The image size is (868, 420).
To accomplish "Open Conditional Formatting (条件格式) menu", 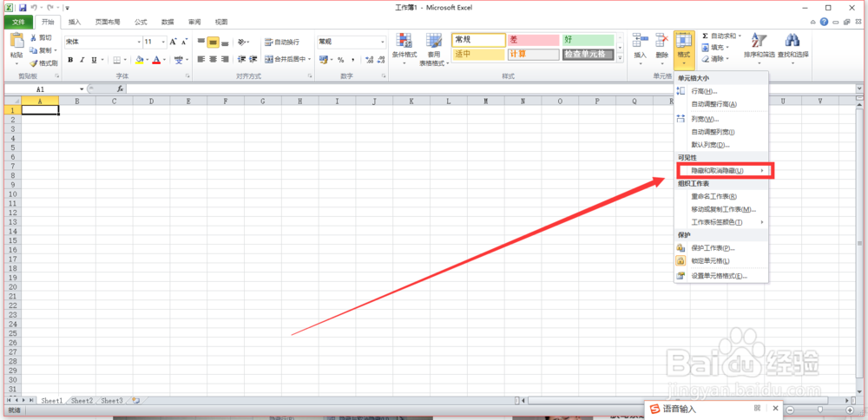I will [404, 49].
